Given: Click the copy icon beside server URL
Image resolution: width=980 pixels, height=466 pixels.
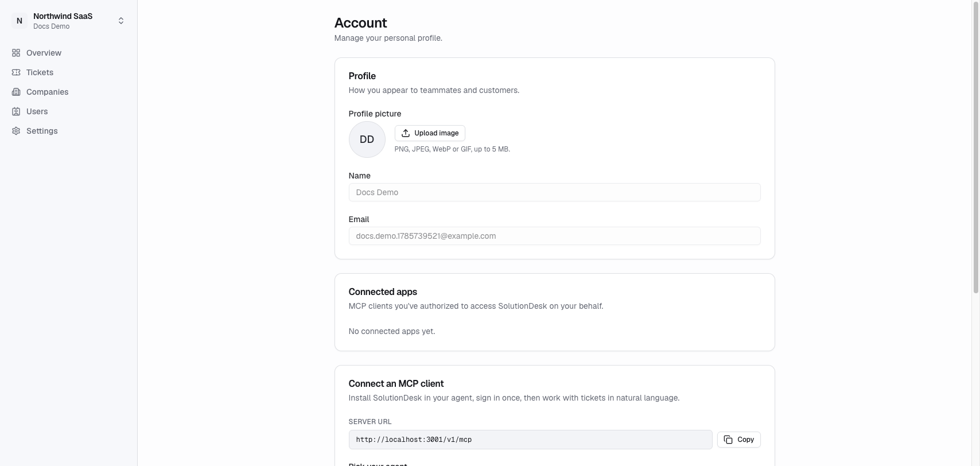Looking at the screenshot, I should 728,440.
